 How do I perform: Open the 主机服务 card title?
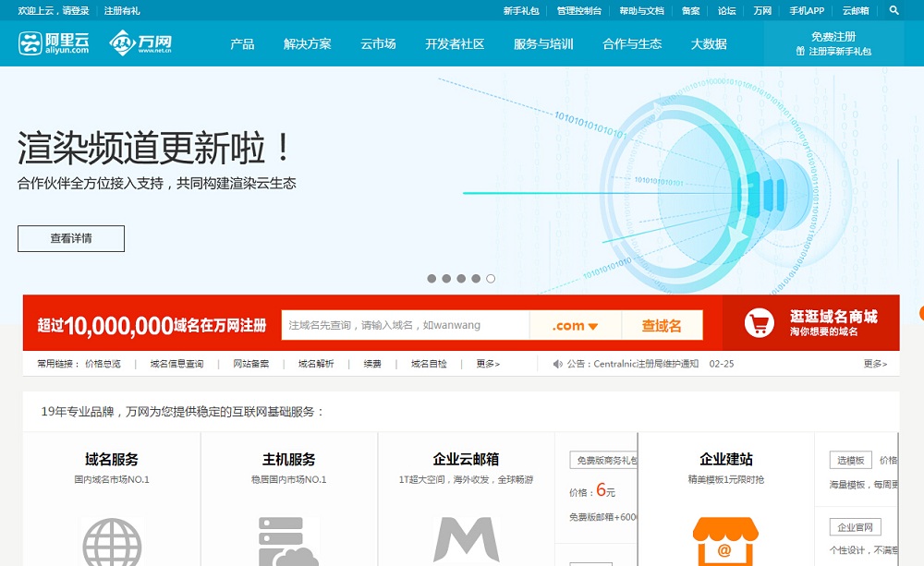[288, 459]
